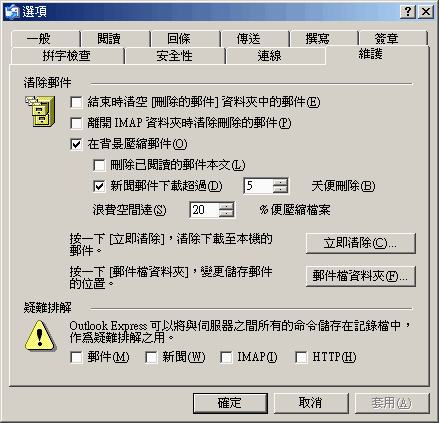Switch to the 安全性 tab

tap(174, 56)
